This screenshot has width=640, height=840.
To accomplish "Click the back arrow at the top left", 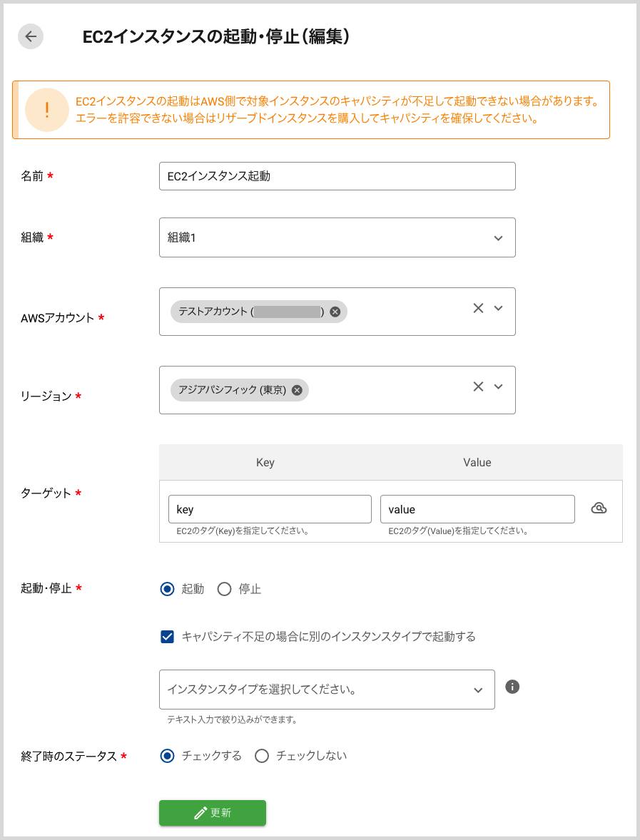I will [x=30, y=36].
